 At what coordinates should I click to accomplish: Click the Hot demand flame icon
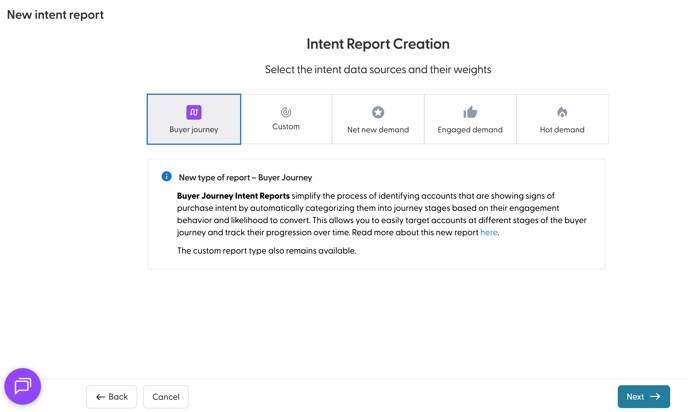tap(562, 112)
